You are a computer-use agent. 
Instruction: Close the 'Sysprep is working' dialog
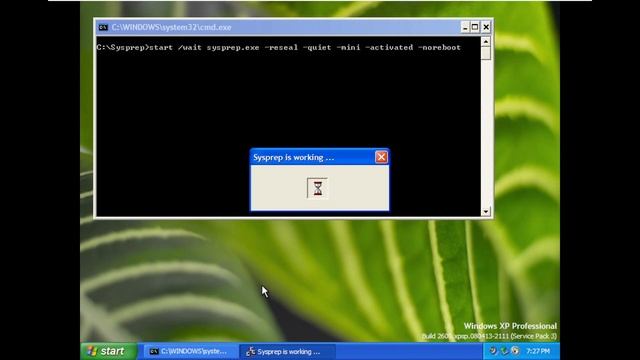(381, 157)
